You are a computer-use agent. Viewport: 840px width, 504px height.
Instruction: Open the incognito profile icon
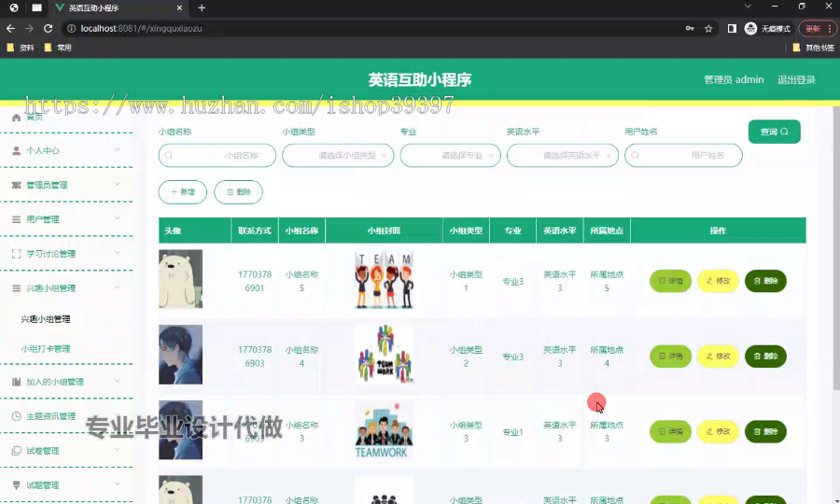click(750, 28)
